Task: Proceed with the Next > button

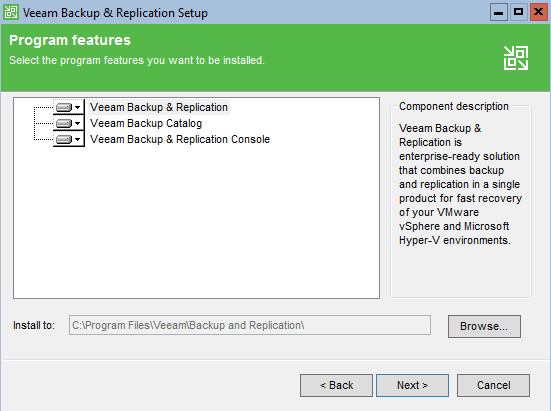Action: point(413,385)
